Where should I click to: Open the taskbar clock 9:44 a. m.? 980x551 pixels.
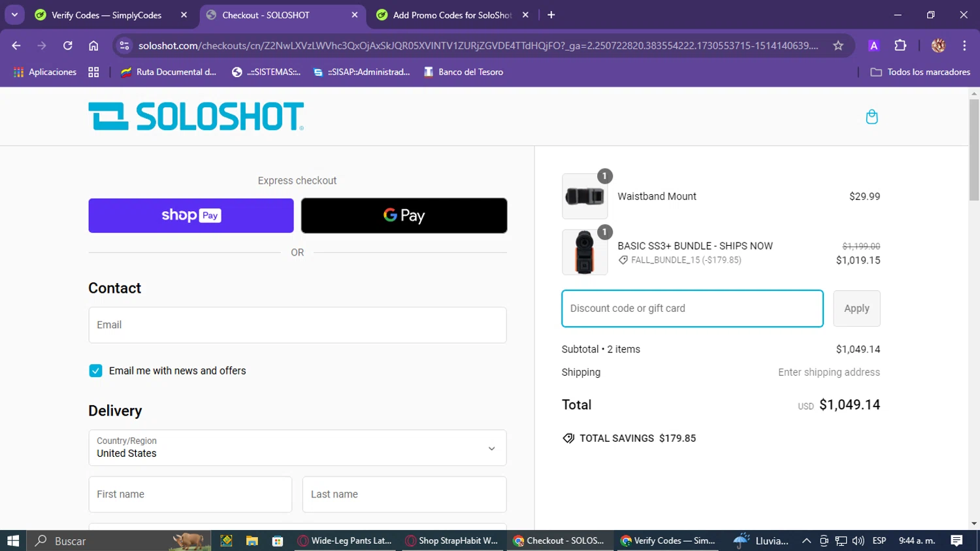click(917, 541)
